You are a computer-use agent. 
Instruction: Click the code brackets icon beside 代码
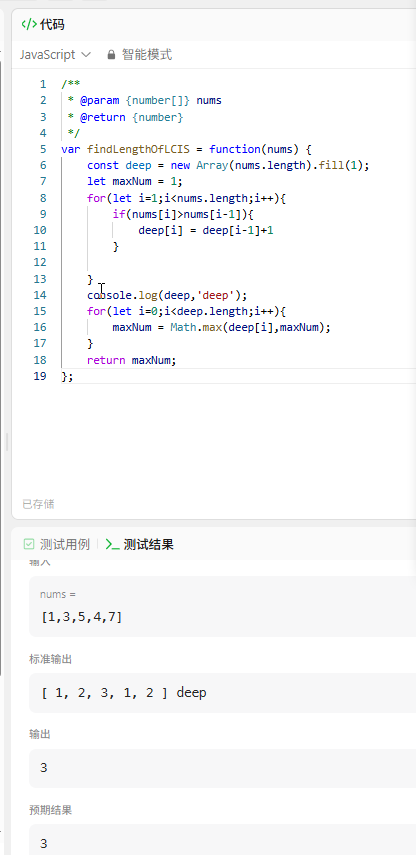point(29,25)
